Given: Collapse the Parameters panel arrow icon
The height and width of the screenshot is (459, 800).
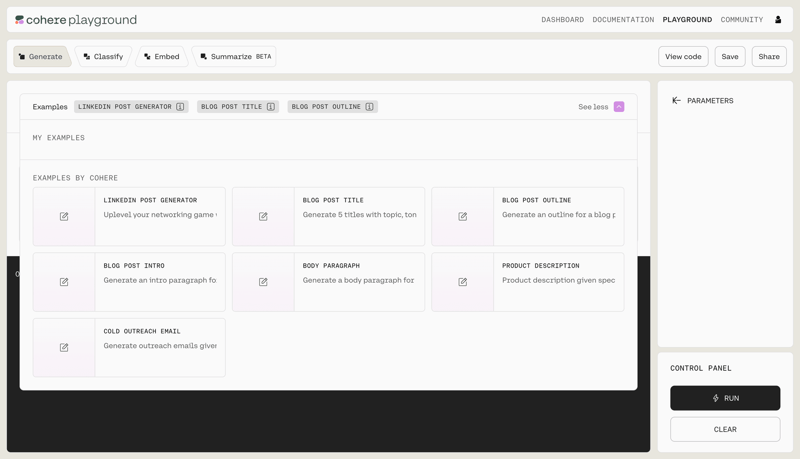Looking at the screenshot, I should pos(677,100).
